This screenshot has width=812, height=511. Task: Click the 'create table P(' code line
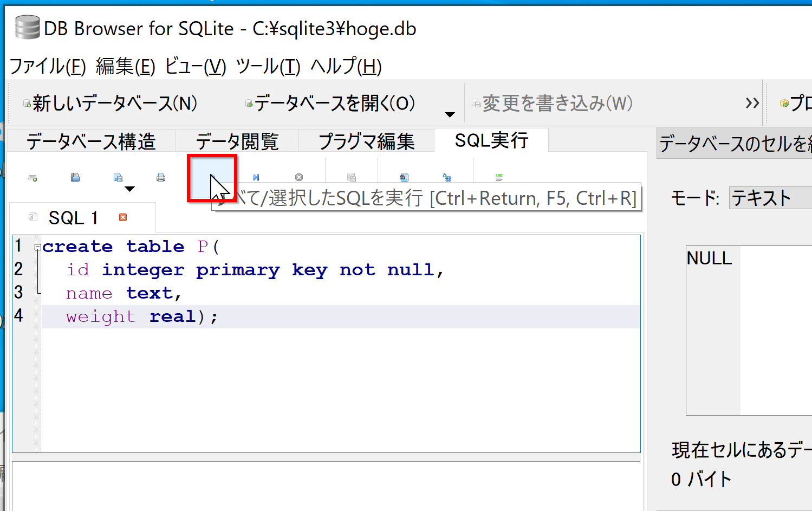point(131,247)
